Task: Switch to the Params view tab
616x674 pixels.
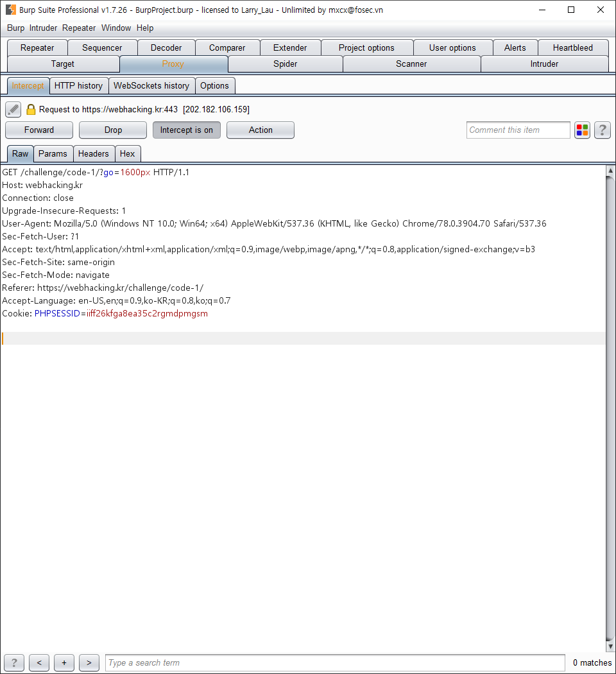Action: point(53,153)
